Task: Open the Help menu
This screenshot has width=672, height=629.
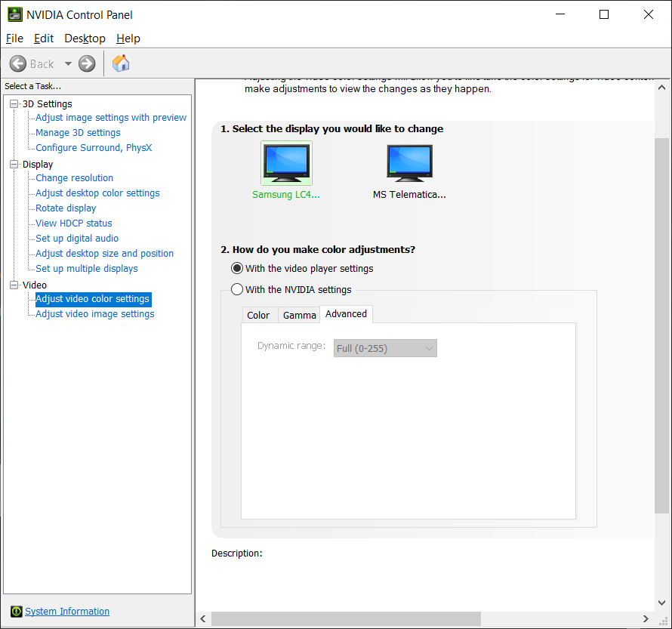Action: tap(128, 39)
